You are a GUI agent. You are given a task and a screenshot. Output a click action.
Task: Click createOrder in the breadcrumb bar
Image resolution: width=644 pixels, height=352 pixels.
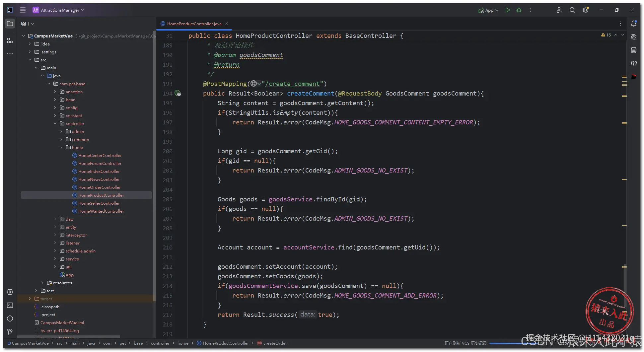[x=272, y=343]
